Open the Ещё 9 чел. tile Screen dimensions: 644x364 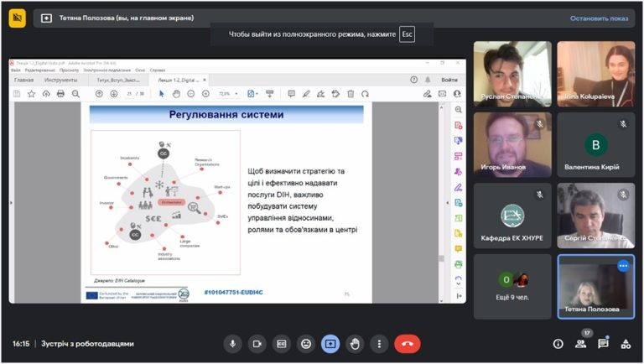click(x=512, y=286)
